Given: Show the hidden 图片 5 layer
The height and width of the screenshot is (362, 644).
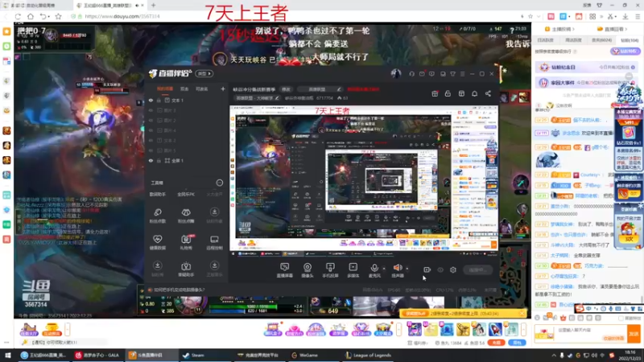Looking at the screenshot, I should click(151, 150).
